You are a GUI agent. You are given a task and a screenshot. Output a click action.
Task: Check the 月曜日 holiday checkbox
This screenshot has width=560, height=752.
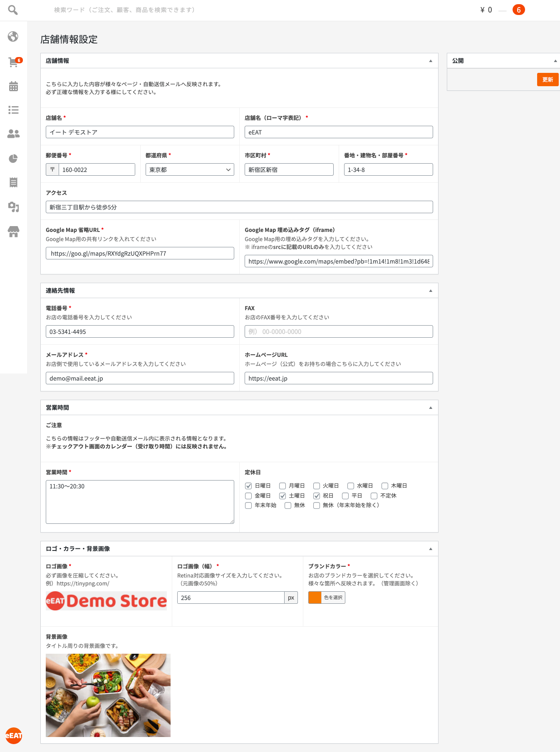[282, 486]
